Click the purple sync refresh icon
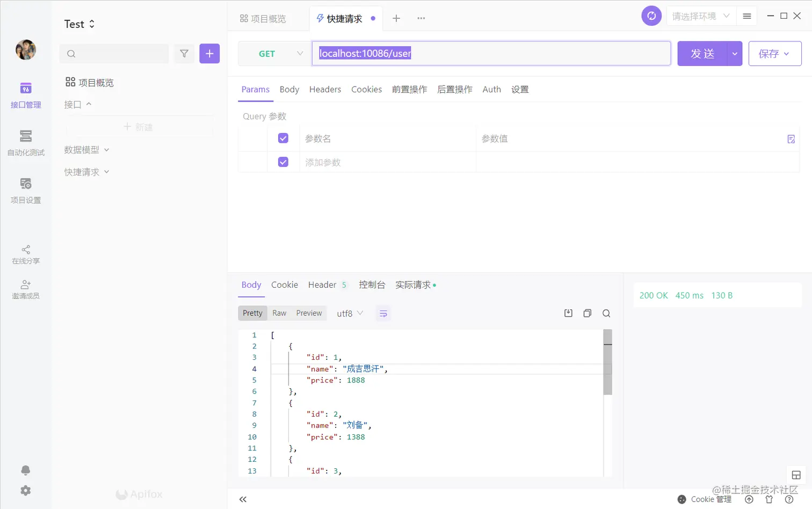Viewport: 812px width, 509px height. pos(651,16)
